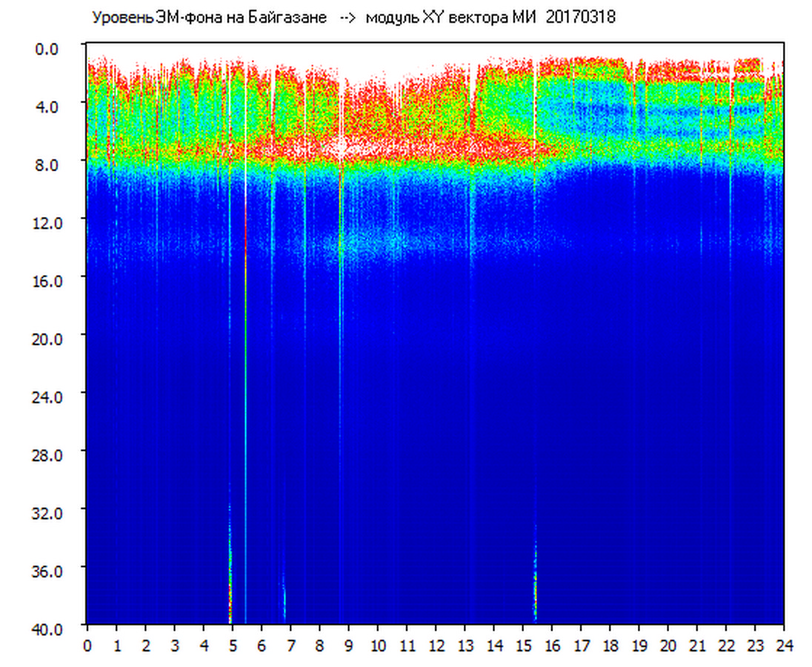This screenshot has height=667, width=812.
Task: Click the date '20170318' in the title
Action: 580,18
